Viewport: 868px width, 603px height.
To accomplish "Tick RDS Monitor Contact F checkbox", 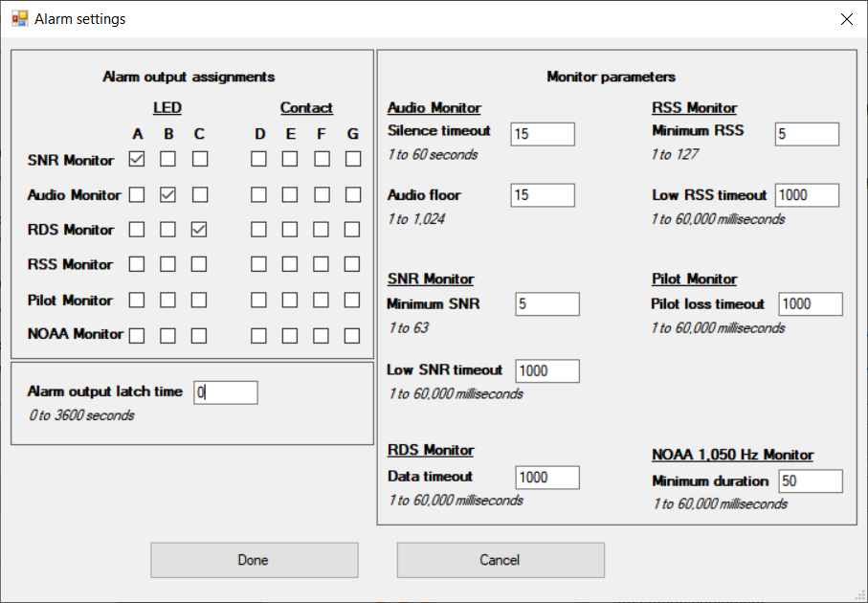I will coord(321,230).
